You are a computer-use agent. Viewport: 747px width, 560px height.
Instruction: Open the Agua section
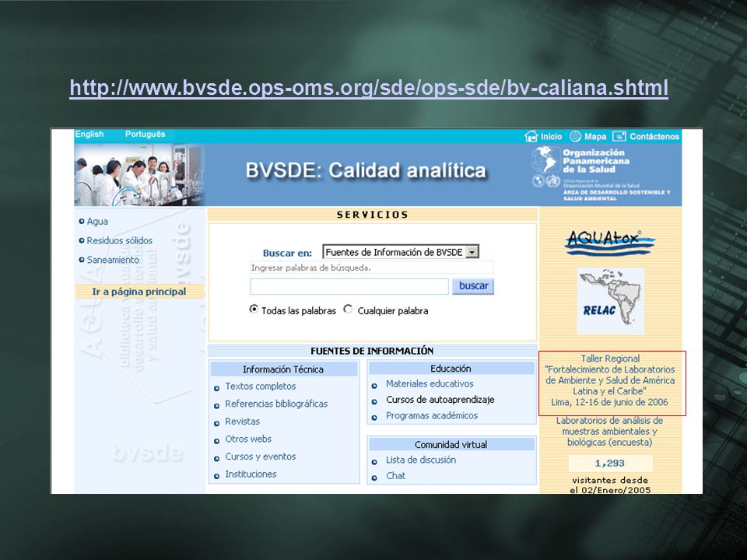click(x=97, y=222)
